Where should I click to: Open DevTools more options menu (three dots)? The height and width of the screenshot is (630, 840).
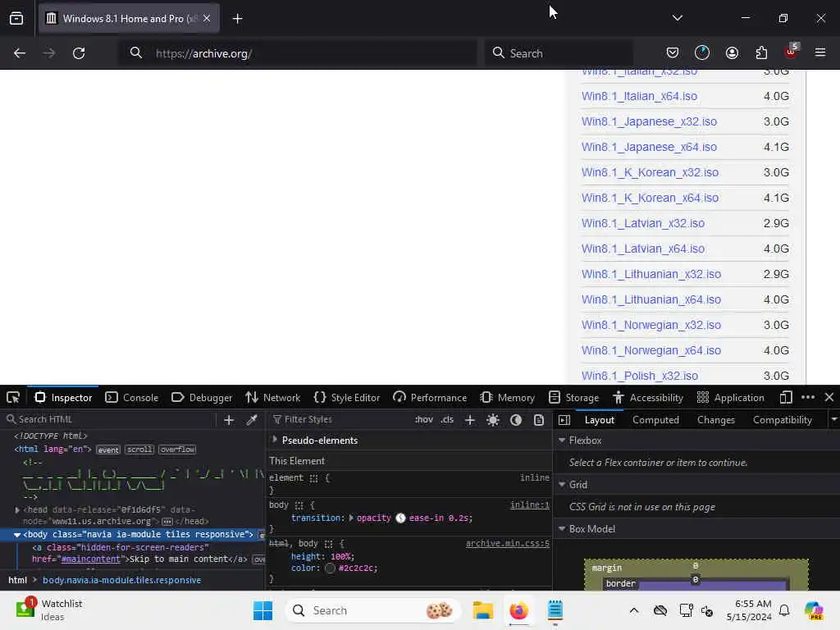pyautogui.click(x=808, y=398)
